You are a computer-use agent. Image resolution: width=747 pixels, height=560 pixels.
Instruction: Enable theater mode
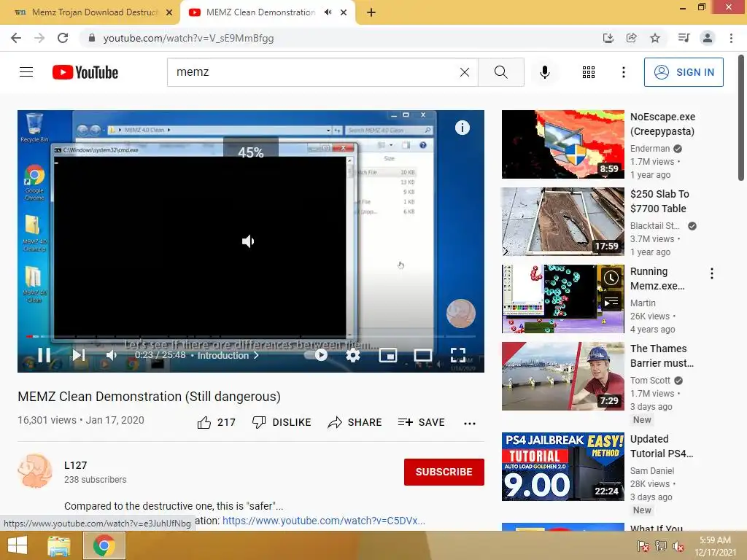point(422,355)
